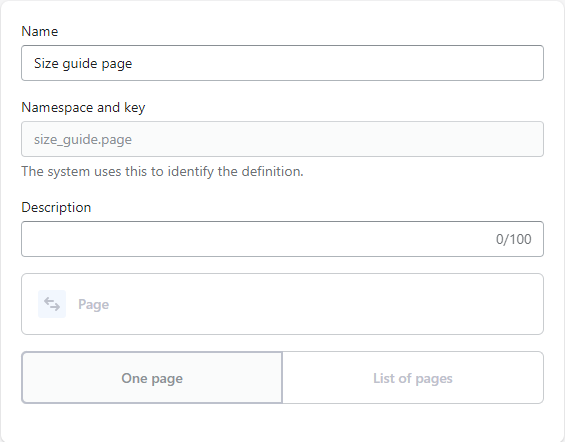565x442 pixels.
Task: Click the Page type label text
Action: tap(93, 304)
